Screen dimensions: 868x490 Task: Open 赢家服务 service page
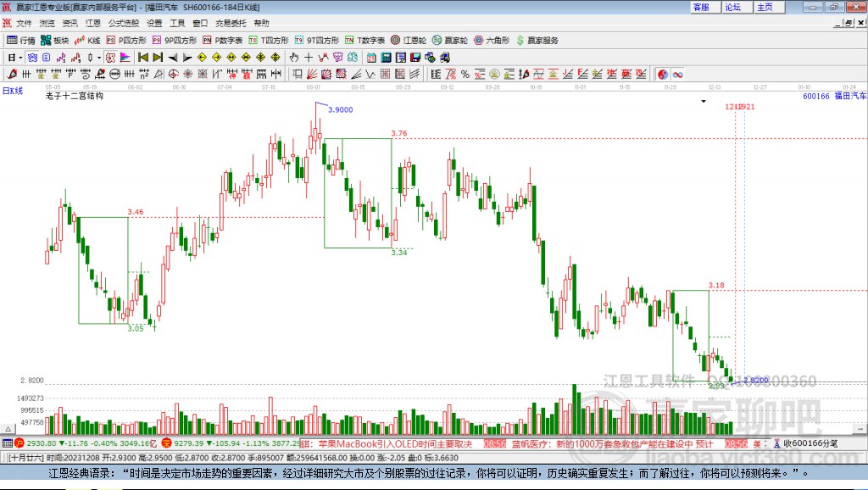(537, 41)
